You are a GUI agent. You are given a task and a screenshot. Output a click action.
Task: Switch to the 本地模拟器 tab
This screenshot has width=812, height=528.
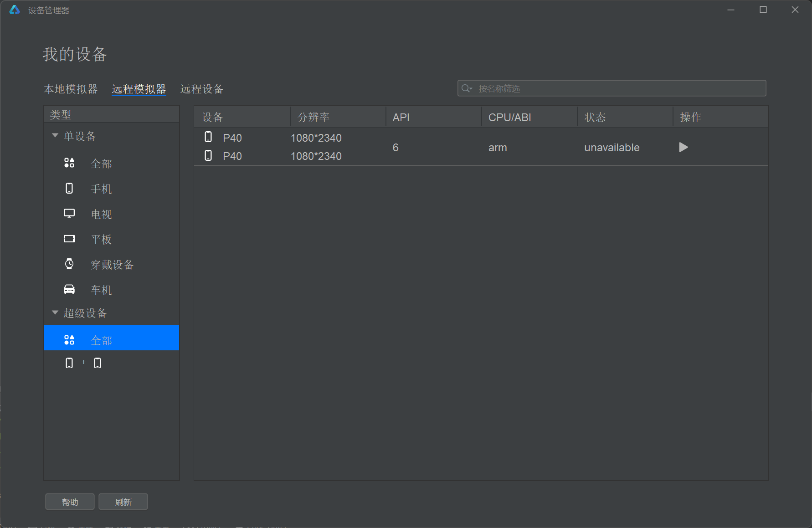(x=71, y=89)
